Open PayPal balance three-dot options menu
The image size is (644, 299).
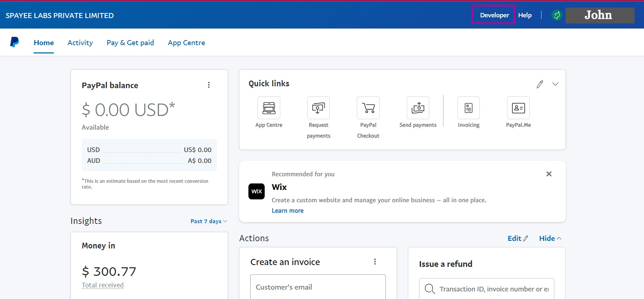(209, 85)
